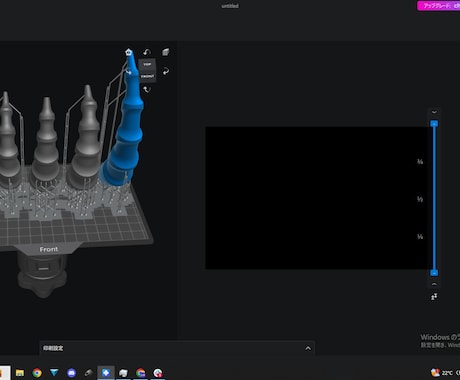Screen dimensions: 460x380
Task: Open the blue funnel app in the taskbar
Action: 54,373
